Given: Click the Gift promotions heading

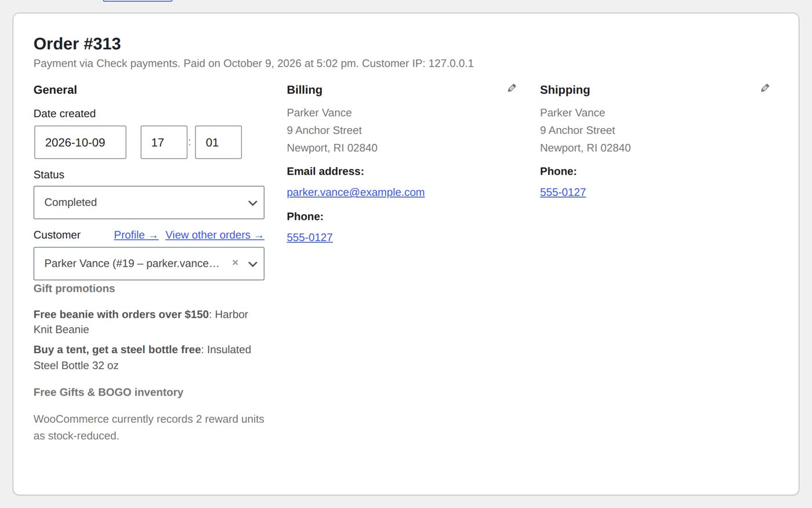Looking at the screenshot, I should tap(74, 288).
